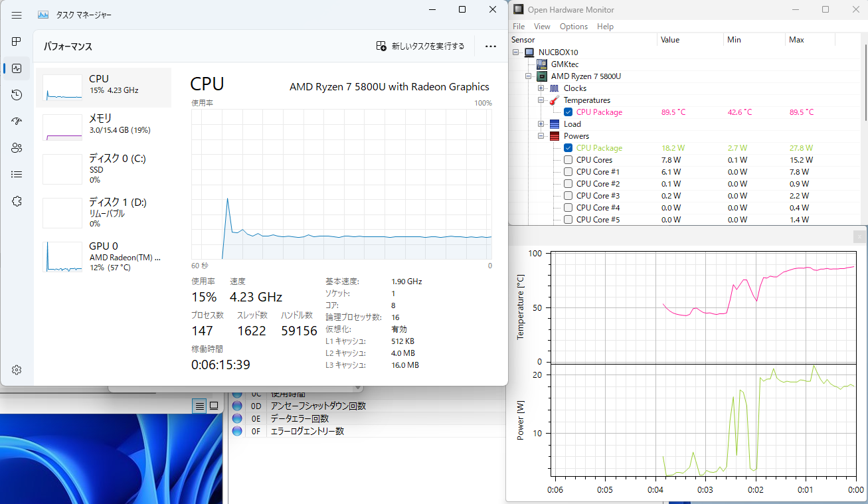
Task: Click status orb icon beside 0D row
Action: tap(237, 406)
